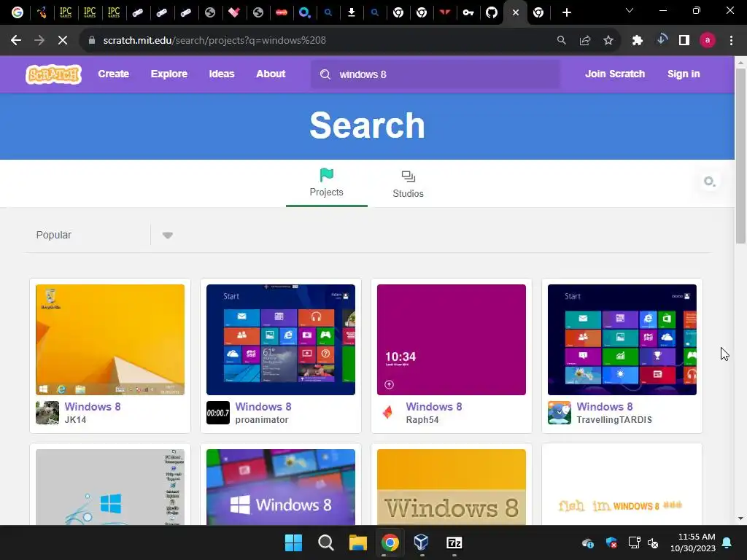Click the Join Scratch link

point(614,74)
